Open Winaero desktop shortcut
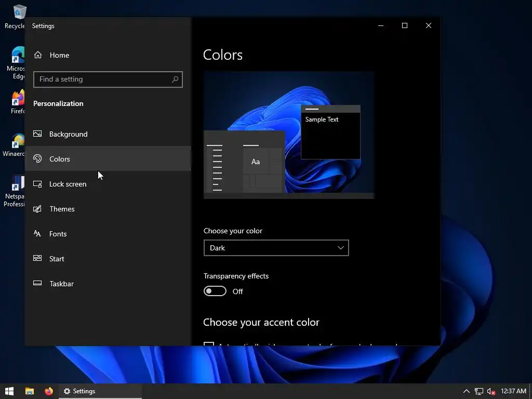This screenshot has height=399, width=532. pyautogui.click(x=14, y=144)
